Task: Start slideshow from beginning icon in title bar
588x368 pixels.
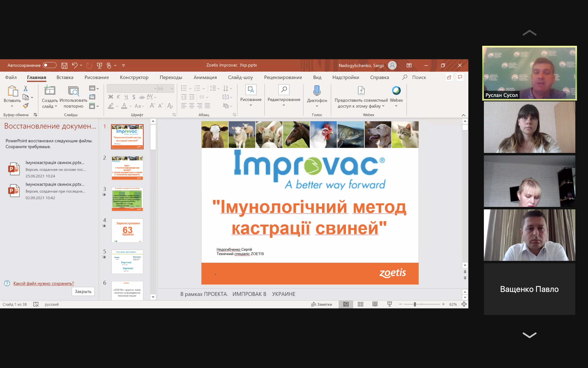Action: coord(99,65)
